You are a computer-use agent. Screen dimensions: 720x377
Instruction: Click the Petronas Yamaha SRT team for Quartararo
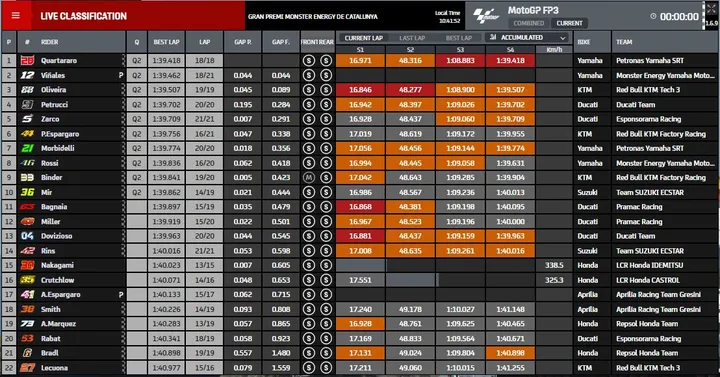650,60
